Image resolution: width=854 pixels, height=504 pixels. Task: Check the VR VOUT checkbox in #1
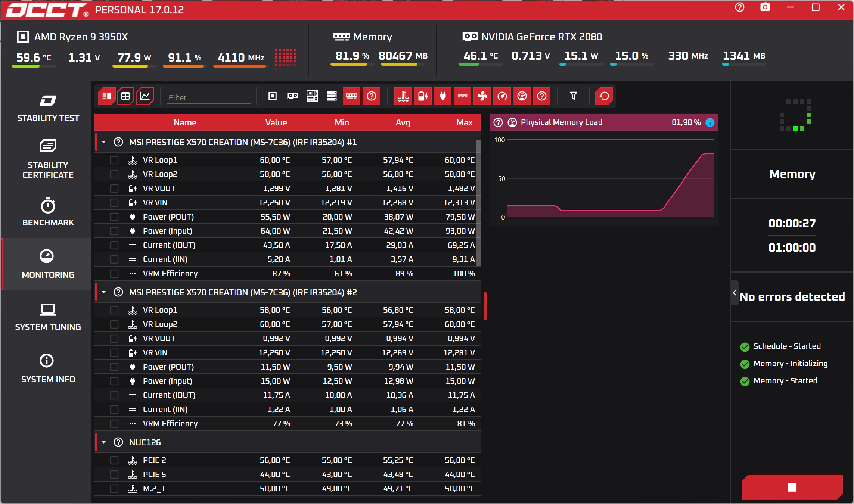point(114,189)
